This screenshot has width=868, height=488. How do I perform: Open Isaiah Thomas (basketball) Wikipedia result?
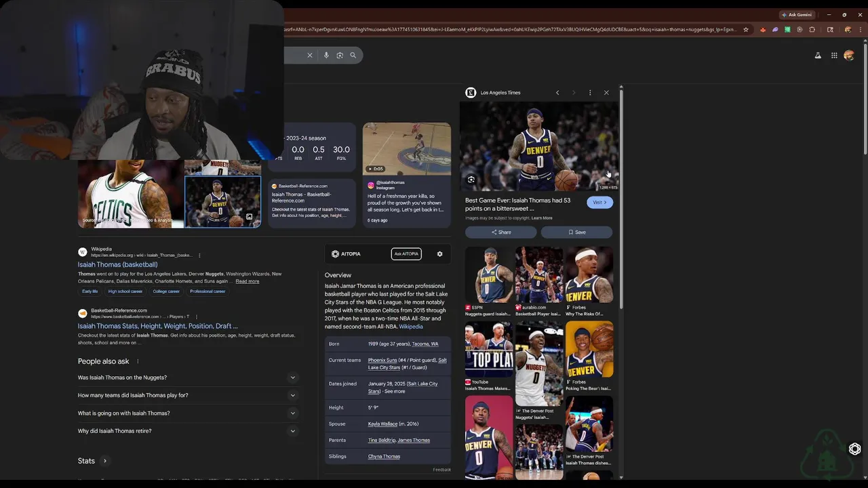point(117,264)
